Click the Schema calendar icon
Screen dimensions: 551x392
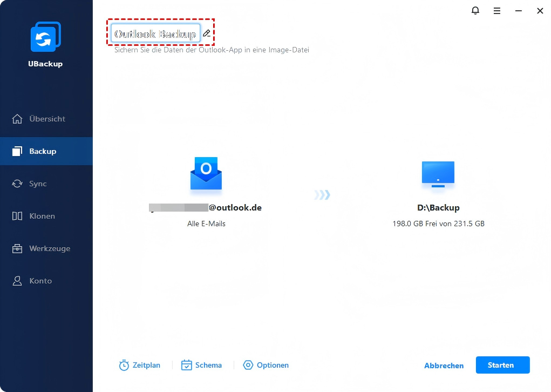[187, 366]
